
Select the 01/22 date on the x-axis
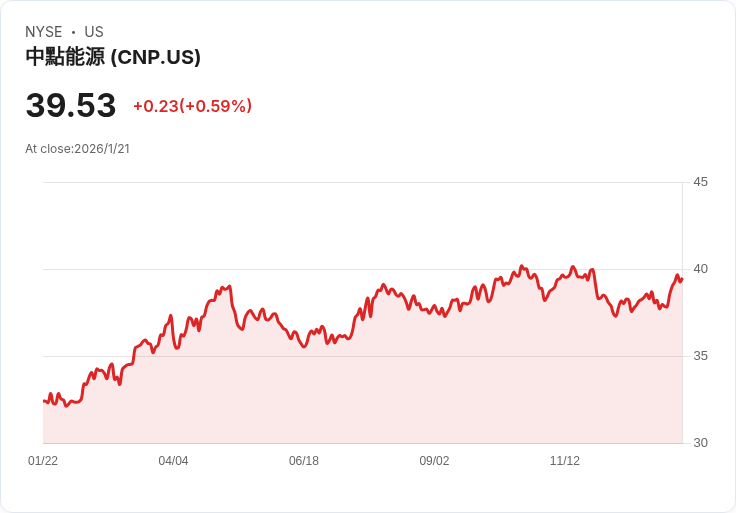43,461
